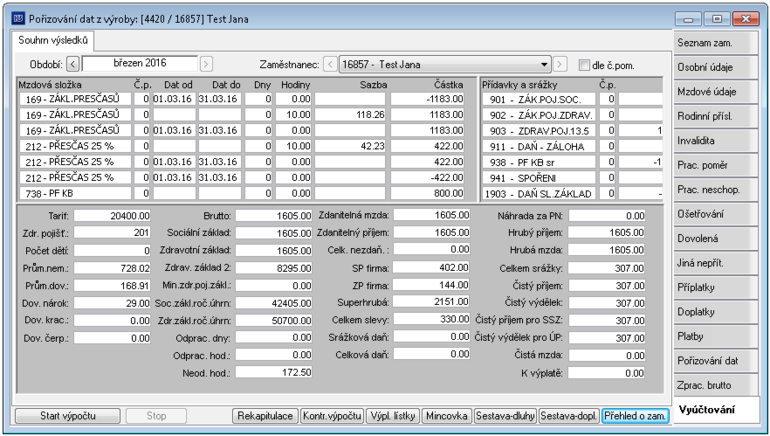Viewport: 770px width, 436px height.
Task: Open Prac. neschop. side tab
Action: tap(713, 190)
